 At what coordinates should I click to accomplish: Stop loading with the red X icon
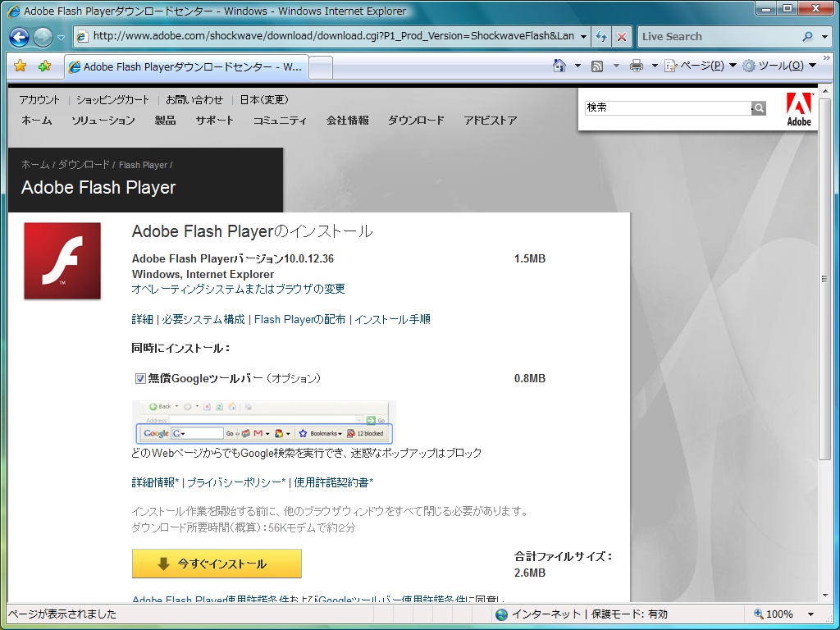coord(622,37)
